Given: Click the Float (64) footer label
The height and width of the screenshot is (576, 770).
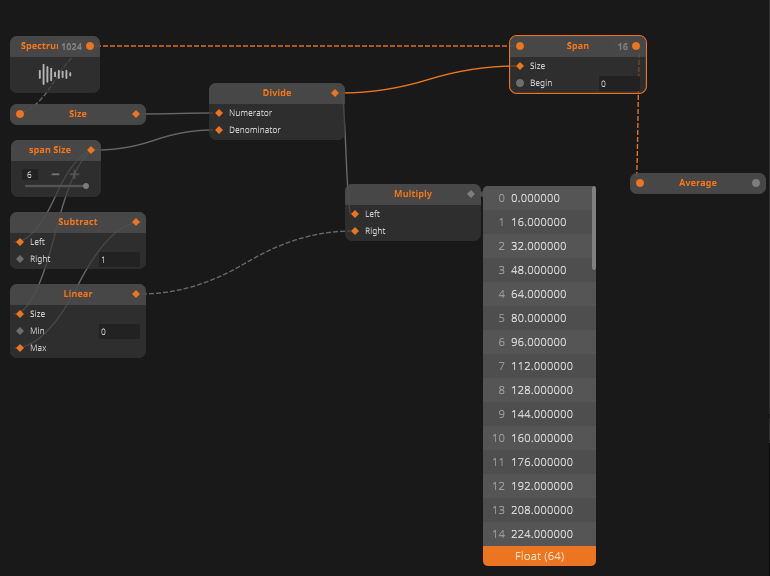Looking at the screenshot, I should pyautogui.click(x=539, y=556).
